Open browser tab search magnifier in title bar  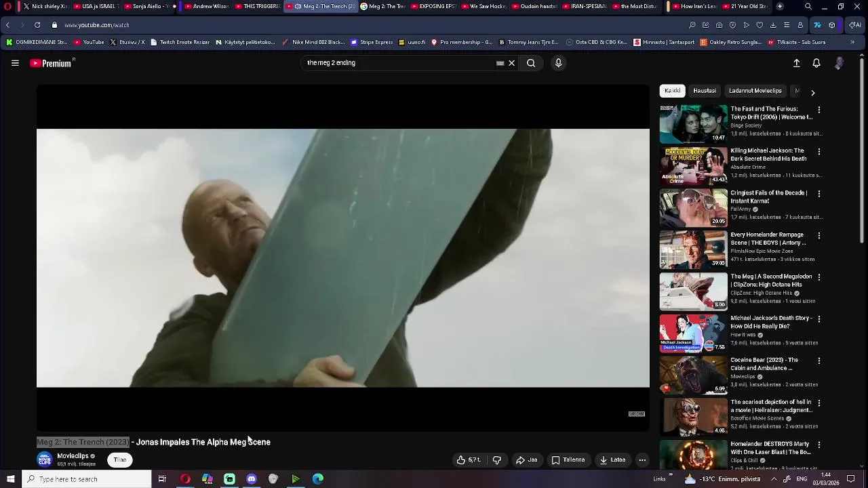pos(808,6)
